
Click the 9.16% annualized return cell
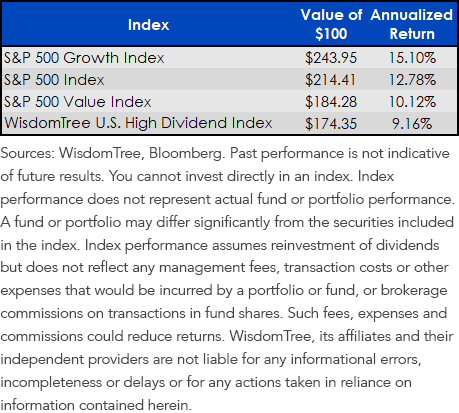(x=412, y=124)
